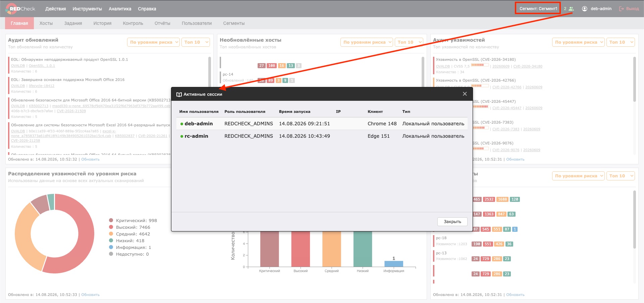Open the CVE-2026-34180 link
The height and width of the screenshot is (303, 644).
pyautogui.click(x=528, y=66)
